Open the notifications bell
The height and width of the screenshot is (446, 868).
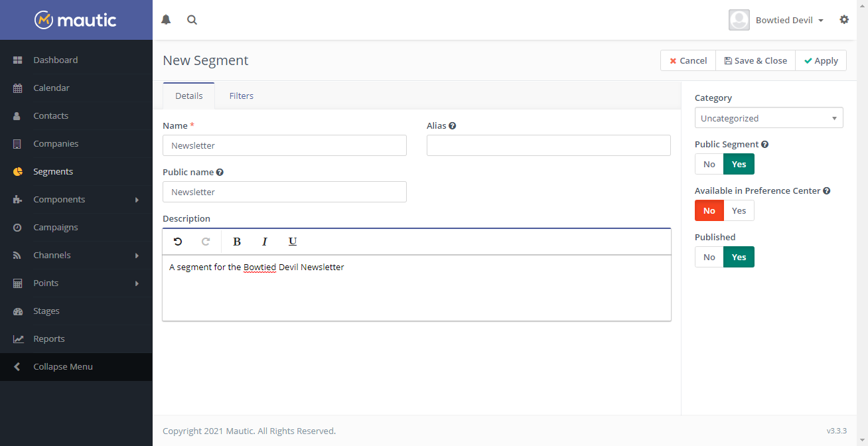tap(166, 20)
